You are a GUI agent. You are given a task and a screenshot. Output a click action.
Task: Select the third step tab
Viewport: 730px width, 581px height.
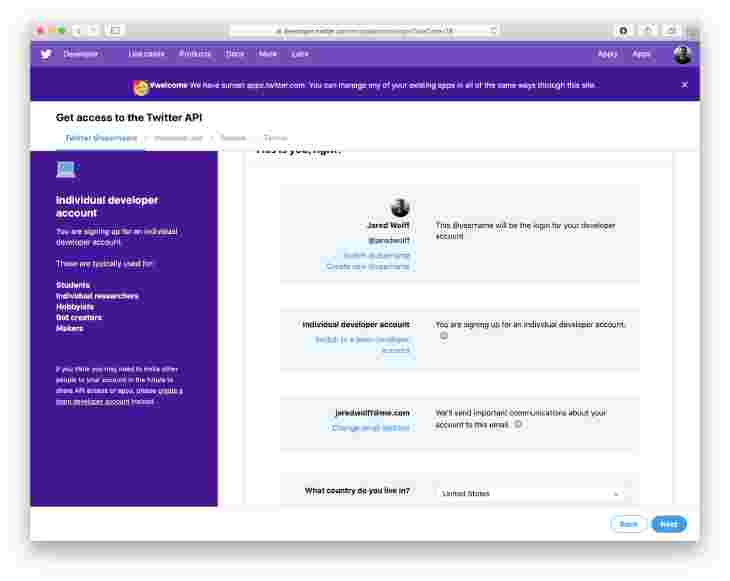(233, 138)
